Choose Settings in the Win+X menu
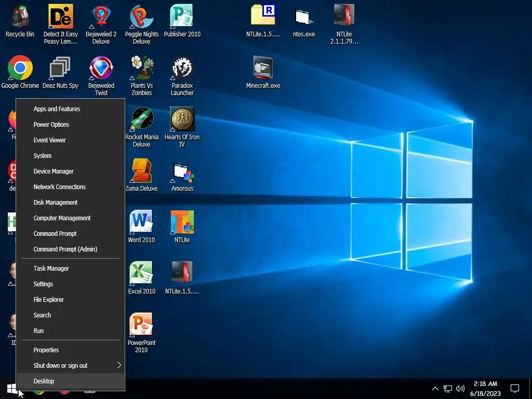The image size is (532, 399). pos(71,284)
